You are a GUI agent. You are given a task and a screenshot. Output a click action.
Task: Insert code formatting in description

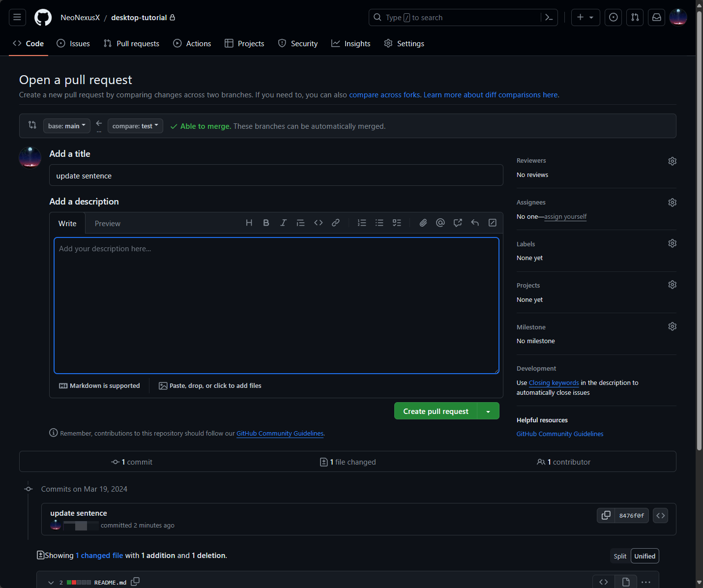tap(318, 223)
